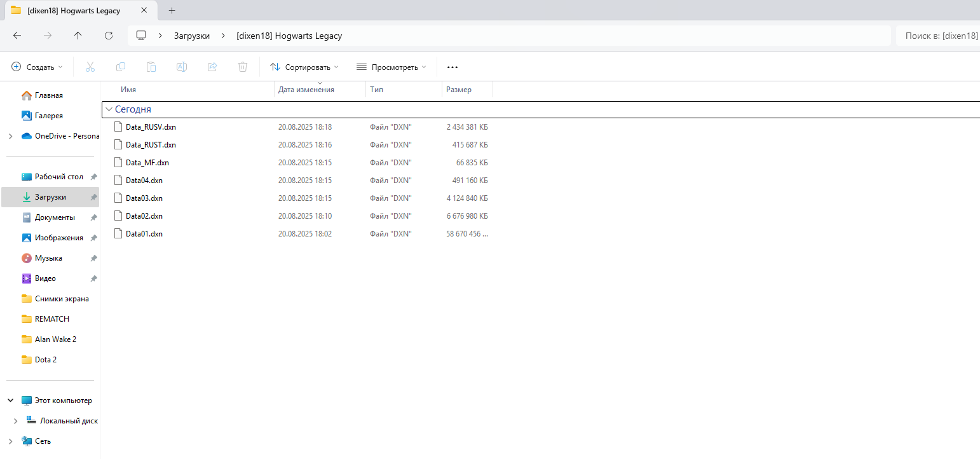Click Загрузки in the address breadcrumb
This screenshot has height=459, width=980.
[x=192, y=36]
